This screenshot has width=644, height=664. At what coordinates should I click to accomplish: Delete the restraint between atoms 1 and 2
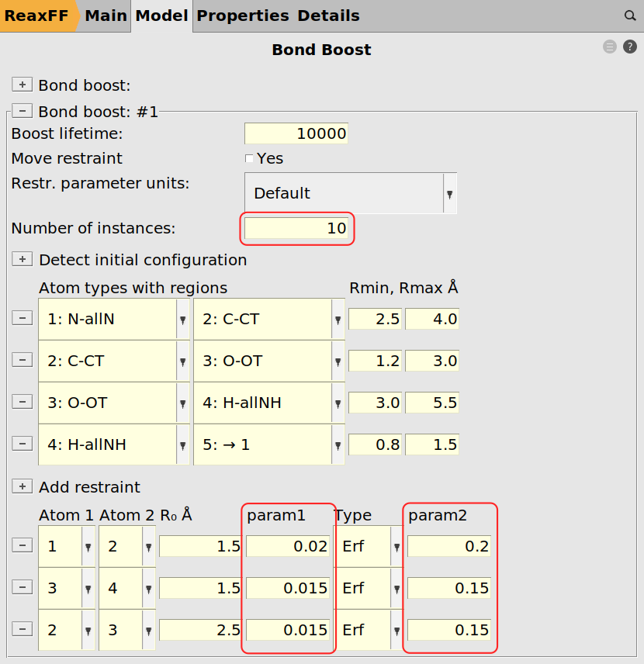[22, 546]
